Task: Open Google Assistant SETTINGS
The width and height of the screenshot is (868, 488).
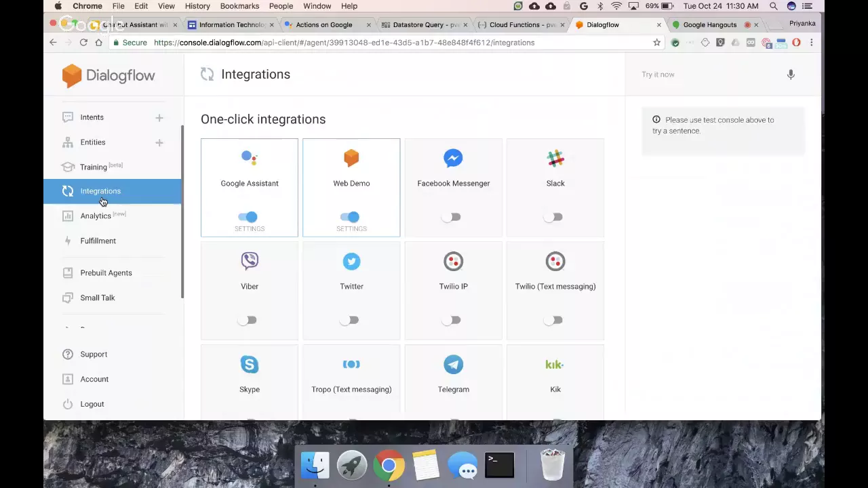Action: pos(250,229)
